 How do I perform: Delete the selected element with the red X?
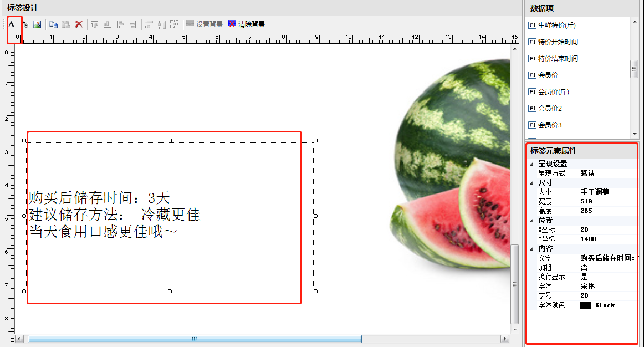pos(79,24)
